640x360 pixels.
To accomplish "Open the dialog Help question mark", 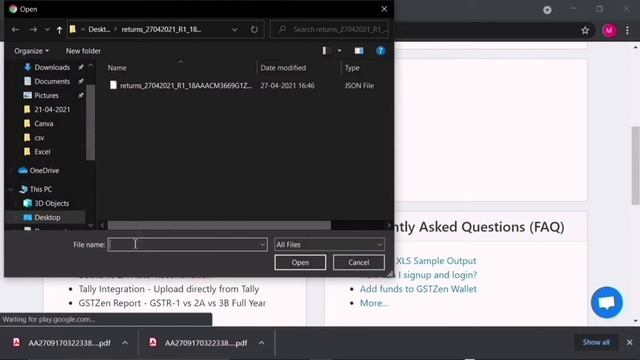I will coord(380,51).
